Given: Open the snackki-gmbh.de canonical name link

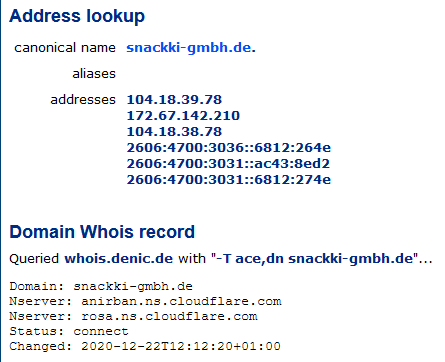Looking at the screenshot, I should coord(191,48).
